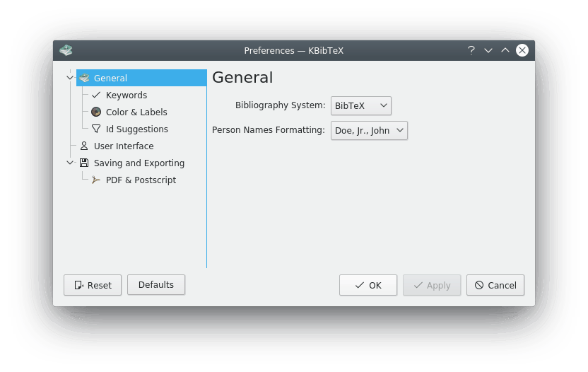
Task: Click the Reset button
Action: [93, 285]
